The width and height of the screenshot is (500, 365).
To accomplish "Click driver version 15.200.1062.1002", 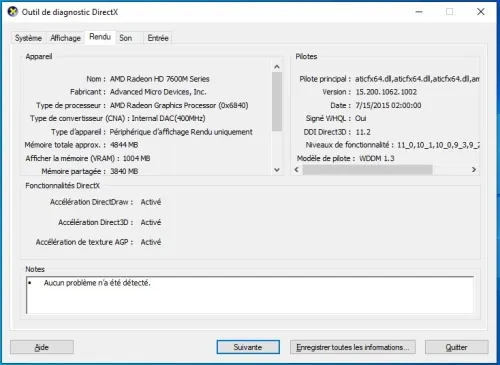I will (386, 92).
